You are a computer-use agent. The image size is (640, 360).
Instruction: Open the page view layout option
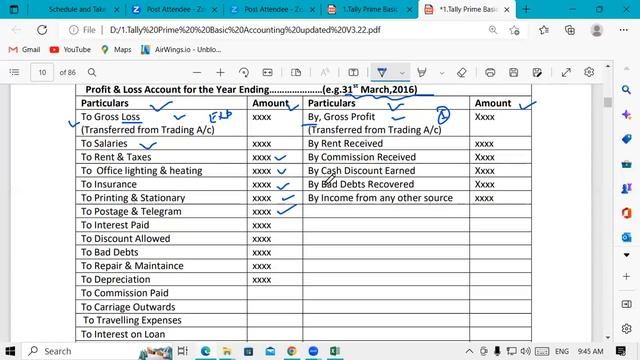296,72
